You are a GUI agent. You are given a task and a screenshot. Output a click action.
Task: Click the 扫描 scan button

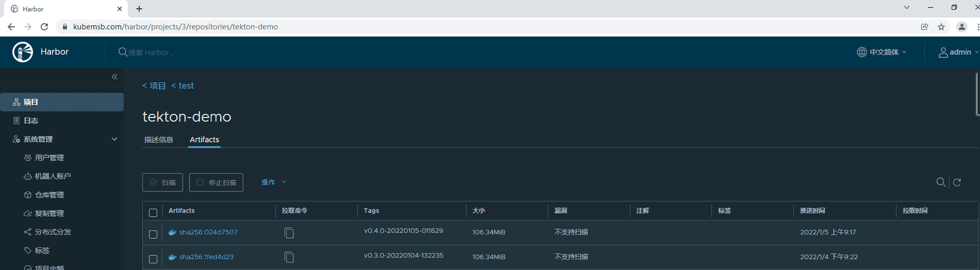[x=162, y=182]
